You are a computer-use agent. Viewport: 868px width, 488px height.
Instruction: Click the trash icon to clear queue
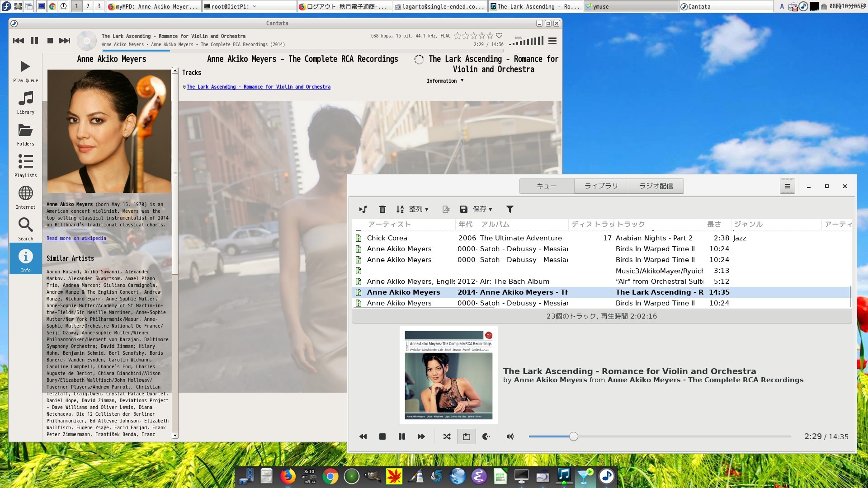382,209
